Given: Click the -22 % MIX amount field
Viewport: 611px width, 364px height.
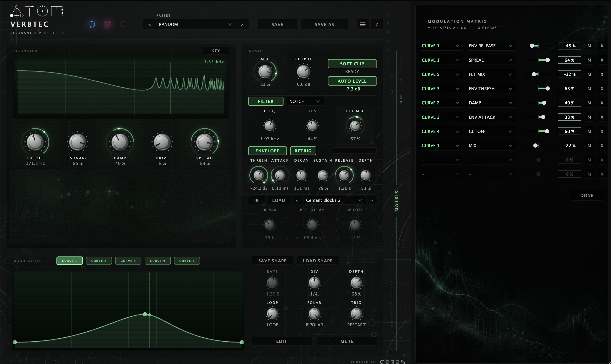Looking at the screenshot, I should (569, 145).
